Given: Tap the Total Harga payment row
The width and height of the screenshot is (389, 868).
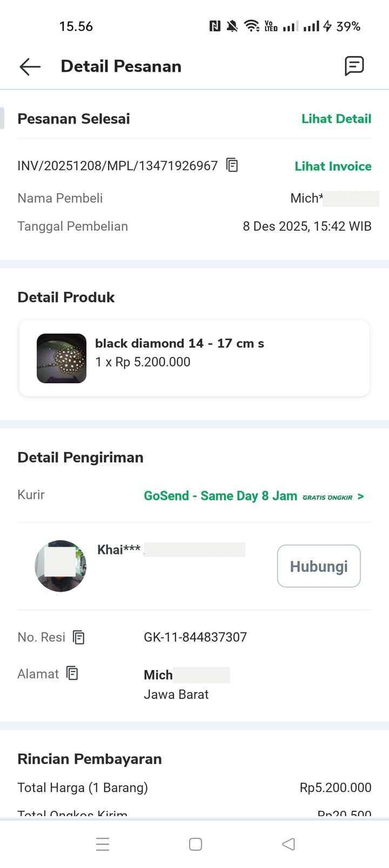Looking at the screenshot, I should [x=194, y=788].
